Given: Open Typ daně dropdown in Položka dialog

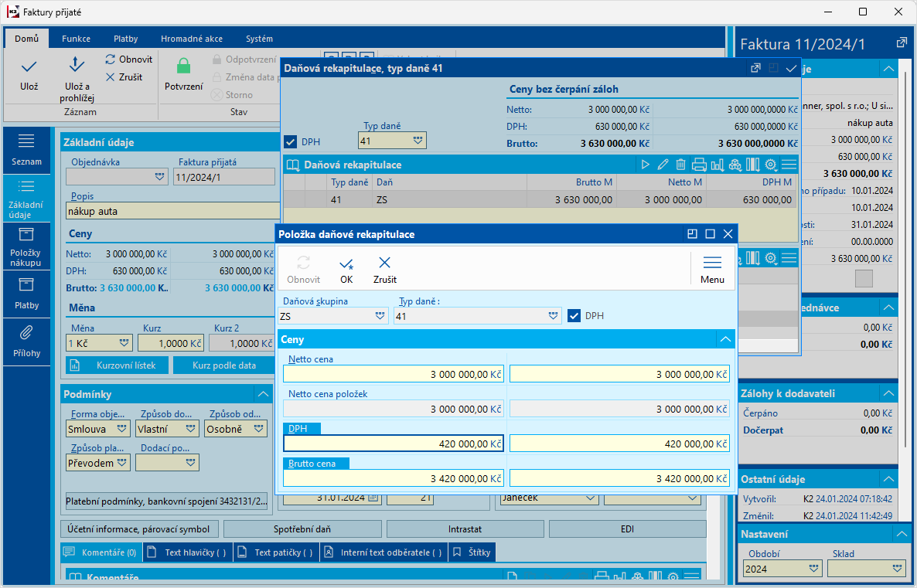Looking at the screenshot, I should click(554, 316).
